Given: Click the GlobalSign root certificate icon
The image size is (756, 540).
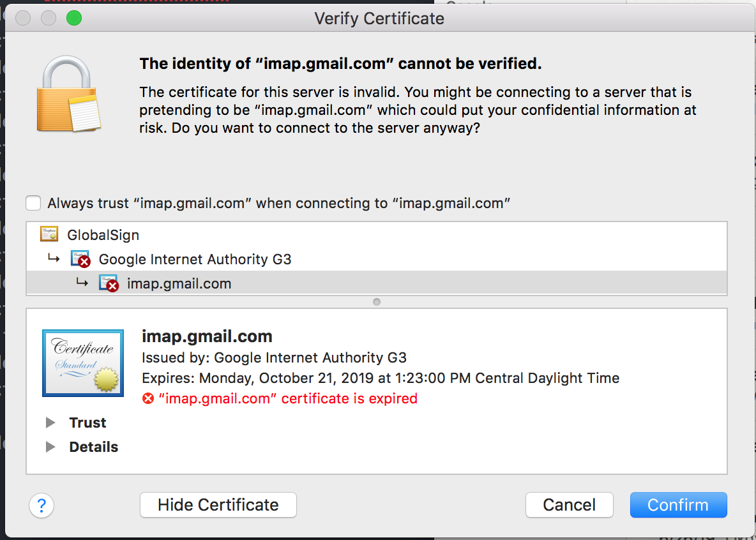Looking at the screenshot, I should [49, 234].
